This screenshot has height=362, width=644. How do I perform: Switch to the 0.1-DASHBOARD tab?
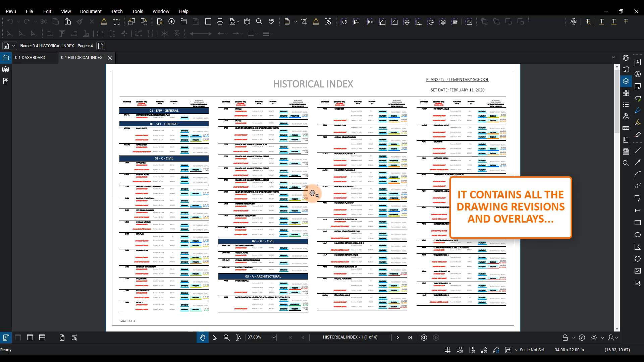pyautogui.click(x=30, y=58)
